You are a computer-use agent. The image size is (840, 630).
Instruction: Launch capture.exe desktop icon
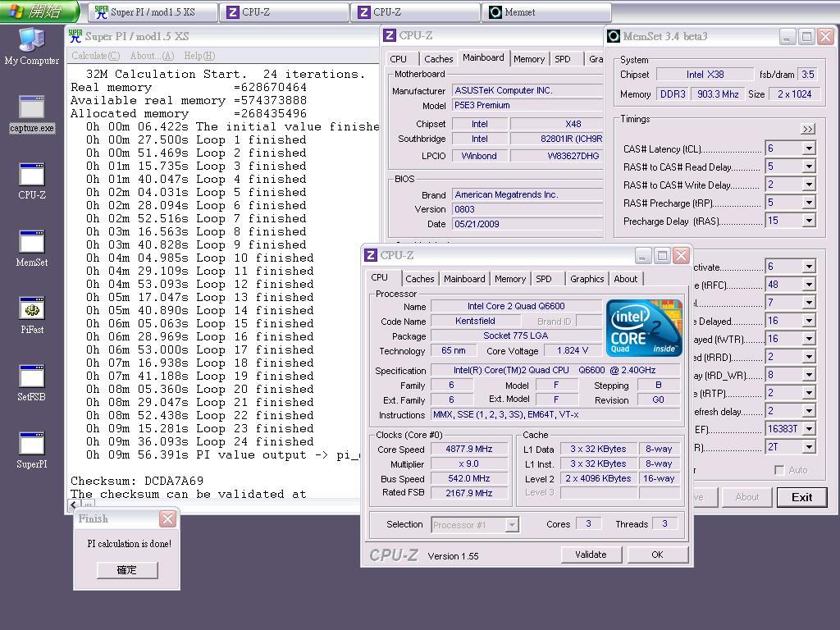coord(32,113)
